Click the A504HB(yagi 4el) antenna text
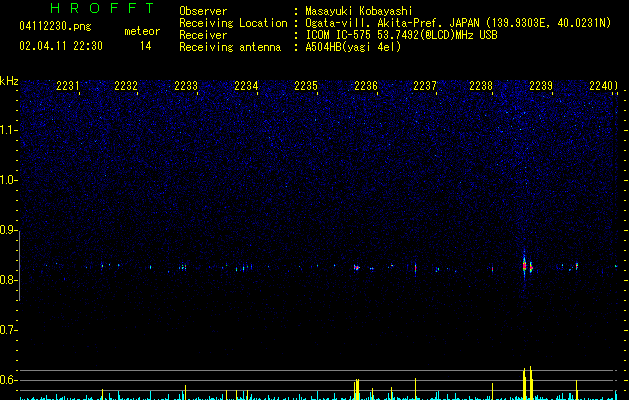Image resolution: width=629 pixels, height=400 pixels. [353, 47]
